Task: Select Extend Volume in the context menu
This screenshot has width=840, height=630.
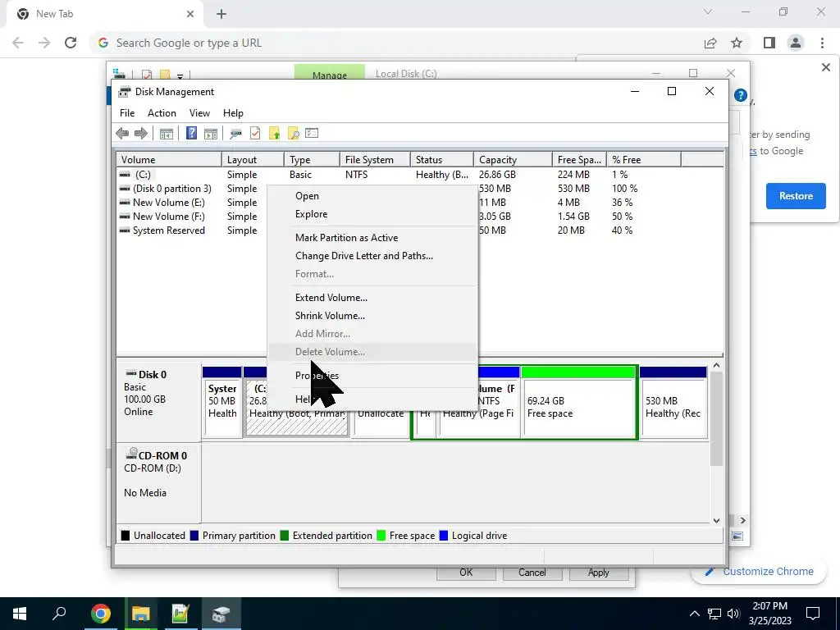Action: (372, 298)
